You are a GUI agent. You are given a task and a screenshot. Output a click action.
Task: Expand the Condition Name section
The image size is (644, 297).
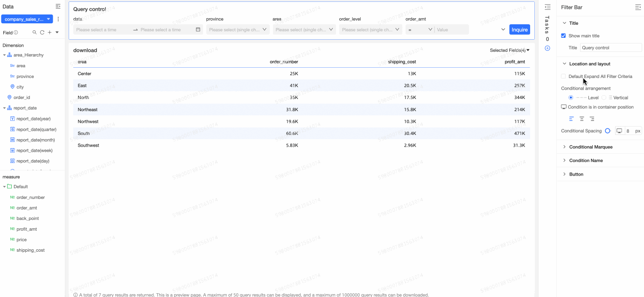click(565, 160)
